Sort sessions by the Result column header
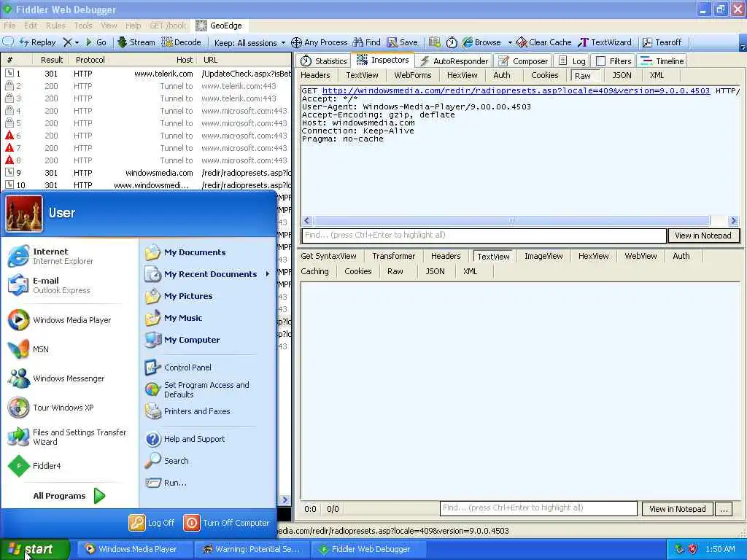 [x=52, y=60]
